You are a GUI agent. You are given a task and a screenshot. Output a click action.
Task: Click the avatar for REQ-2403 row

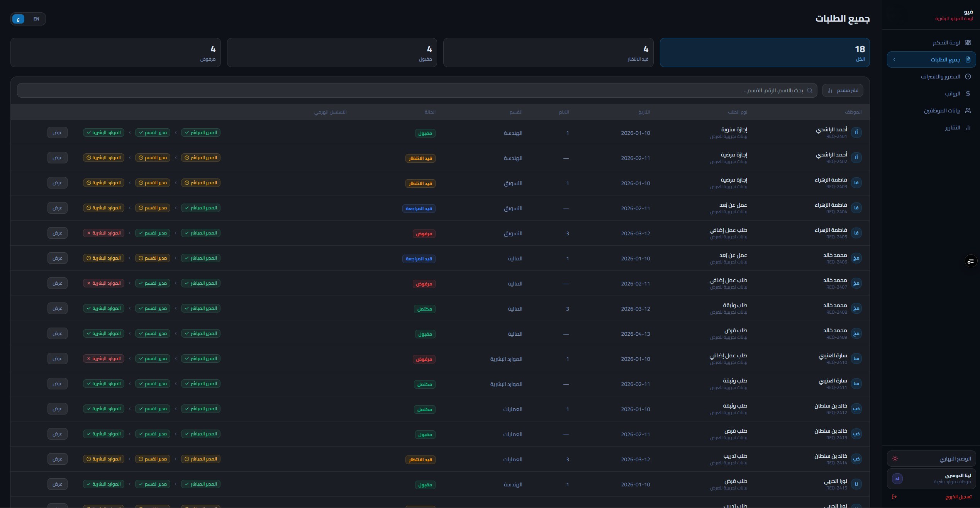(856, 183)
